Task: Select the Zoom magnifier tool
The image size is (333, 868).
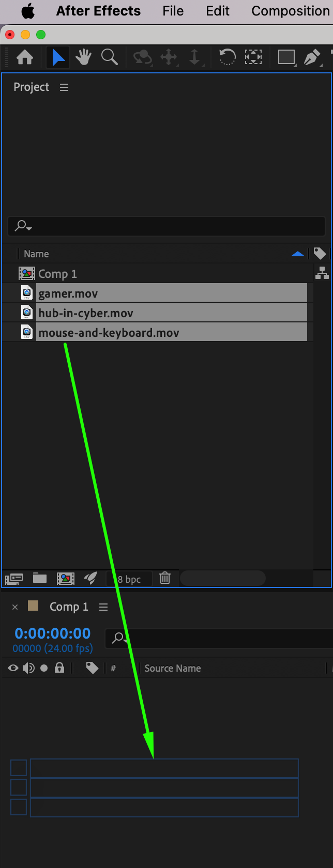Action: 110,57
